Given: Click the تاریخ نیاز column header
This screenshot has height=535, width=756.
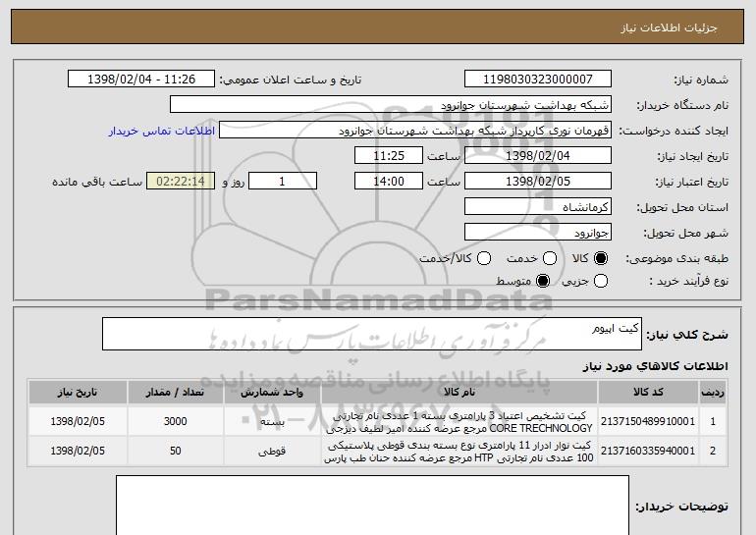Looking at the screenshot, I should [78, 393].
